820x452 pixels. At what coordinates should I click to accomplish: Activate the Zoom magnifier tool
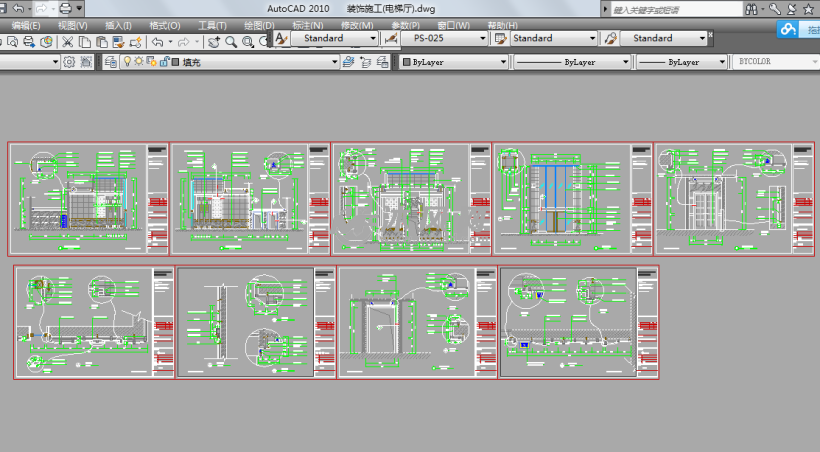[231, 42]
